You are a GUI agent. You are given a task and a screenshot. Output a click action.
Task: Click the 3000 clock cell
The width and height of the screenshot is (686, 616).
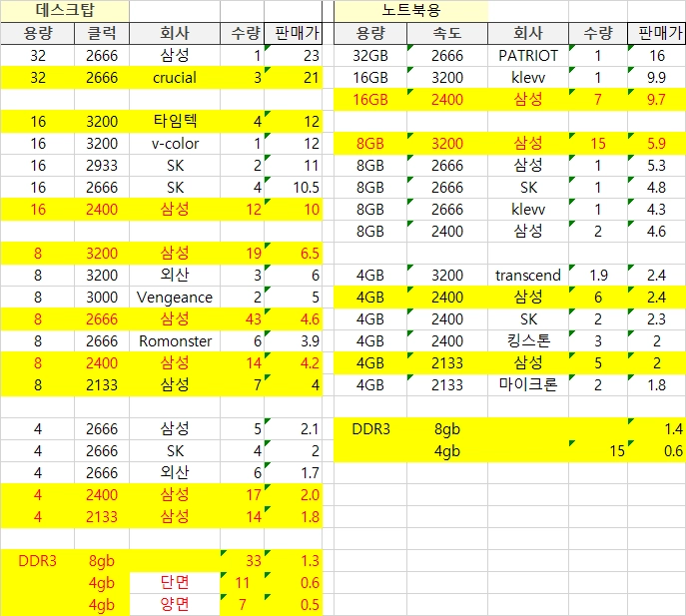pyautogui.click(x=102, y=298)
